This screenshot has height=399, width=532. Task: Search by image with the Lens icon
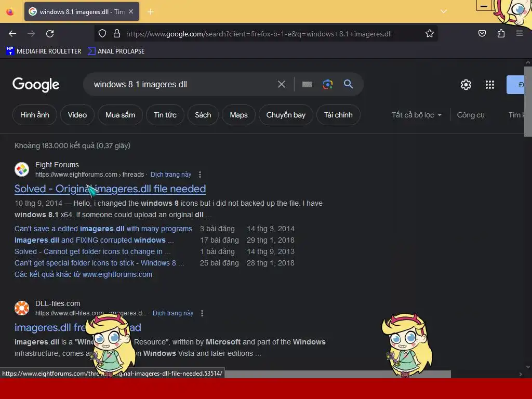coord(327,84)
